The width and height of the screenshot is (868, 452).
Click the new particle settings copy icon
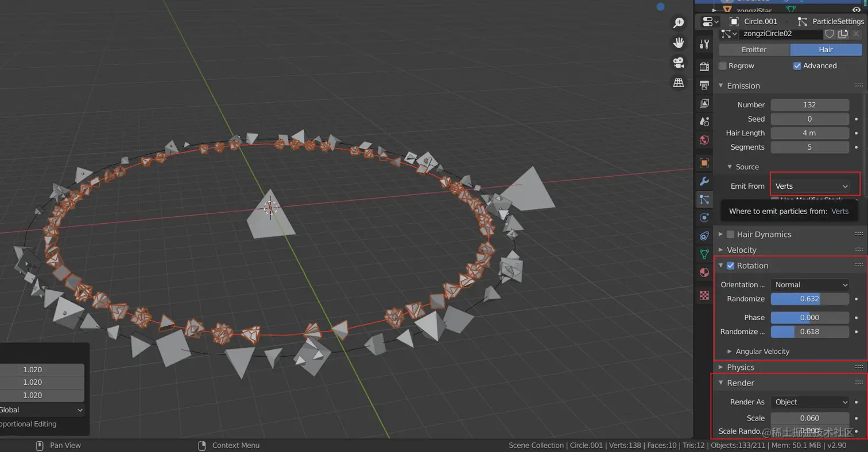[843, 34]
